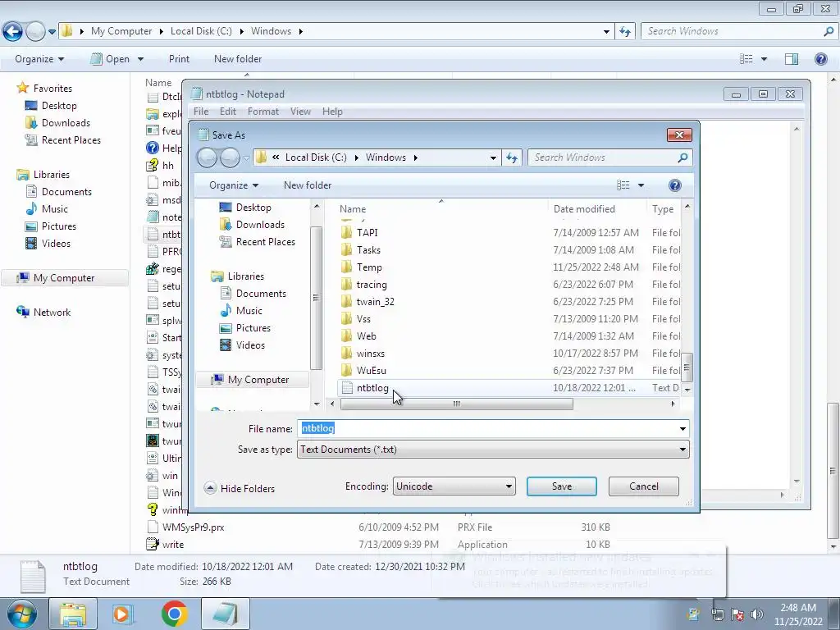Click the volume speaker tray icon
Image resolution: width=840 pixels, height=630 pixels.
[756, 614]
